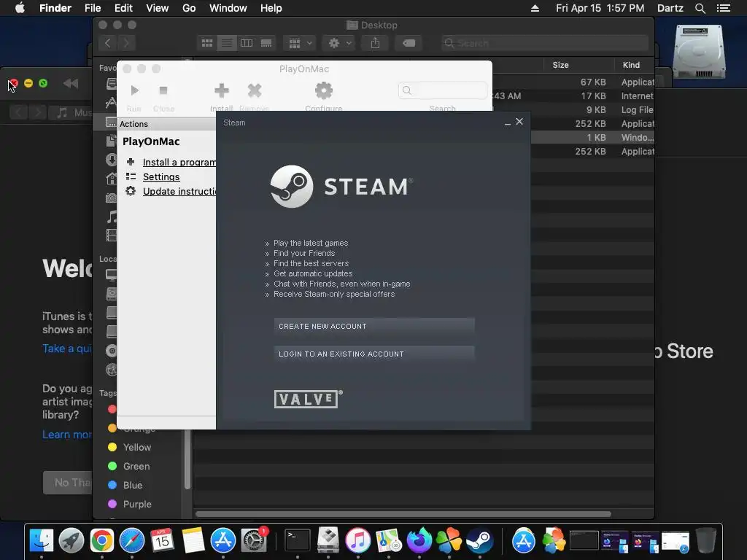Image resolution: width=747 pixels, height=560 pixels.
Task: Switch Finder to icon view
Action: 207,43
